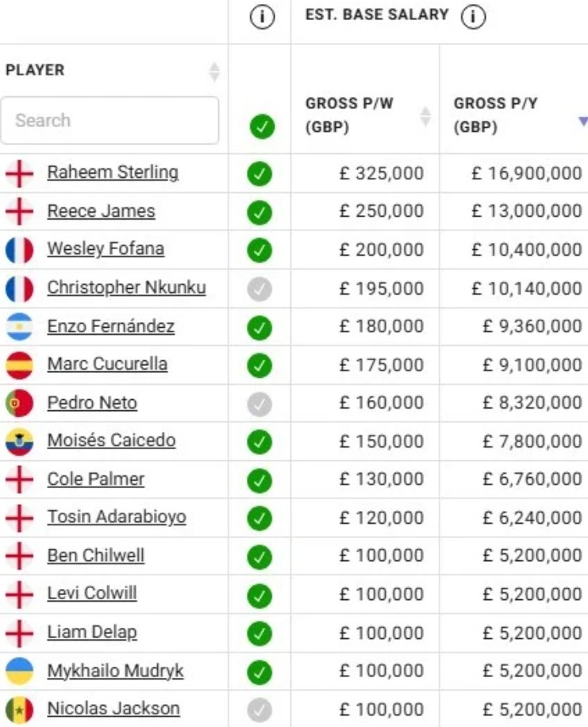Toggle the green checkmark in the header row
588x727 pixels.
coord(262,126)
